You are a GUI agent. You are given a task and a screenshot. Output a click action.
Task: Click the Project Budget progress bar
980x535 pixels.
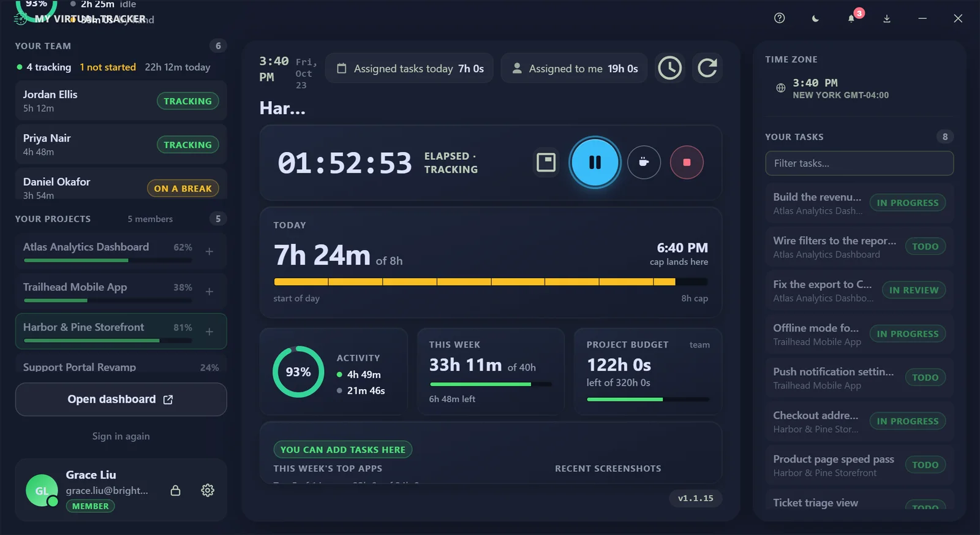(648, 400)
